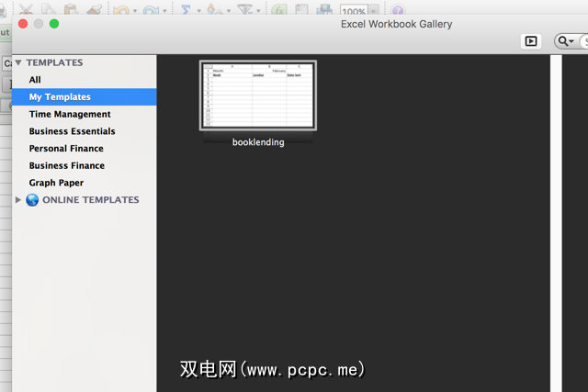Click the 100% zoom box in toolbar
The height and width of the screenshot is (392, 588).
(x=354, y=11)
